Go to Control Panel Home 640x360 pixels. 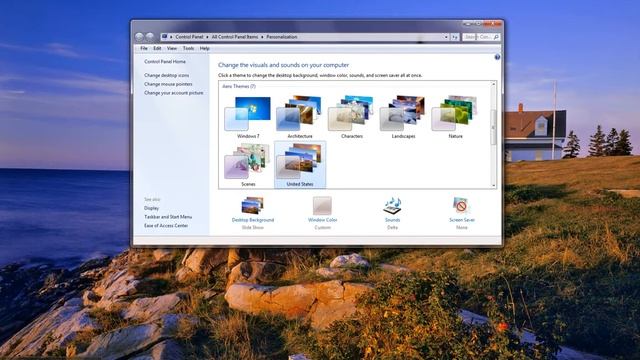click(165, 62)
